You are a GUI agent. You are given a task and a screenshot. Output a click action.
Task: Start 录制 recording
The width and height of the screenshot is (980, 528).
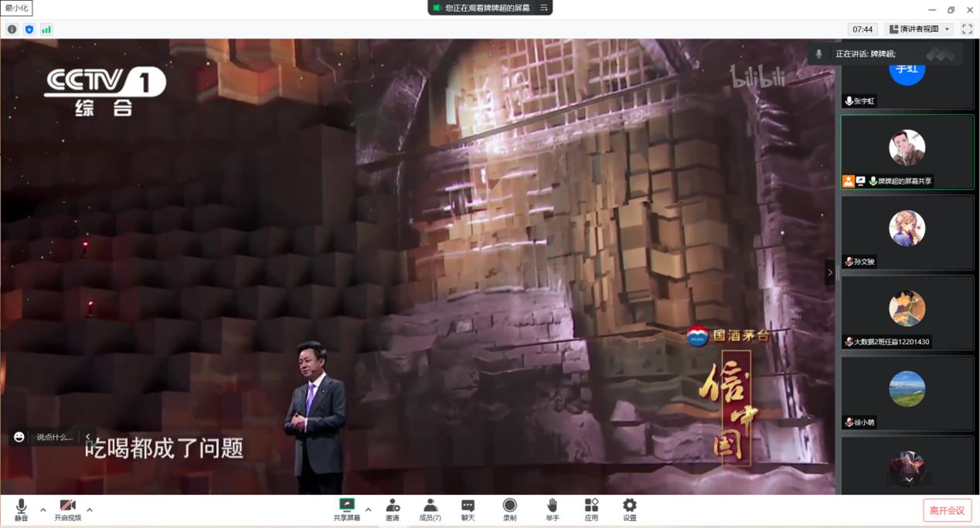click(509, 510)
